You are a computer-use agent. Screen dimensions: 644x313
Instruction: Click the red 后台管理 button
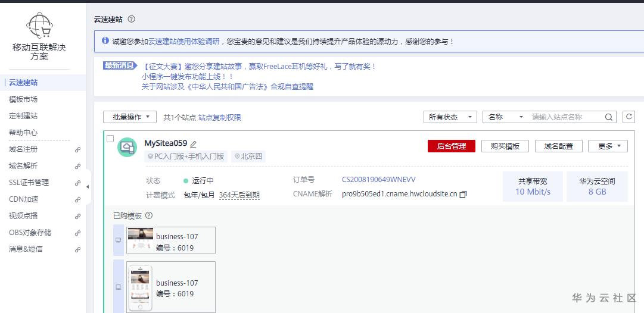[x=452, y=146]
